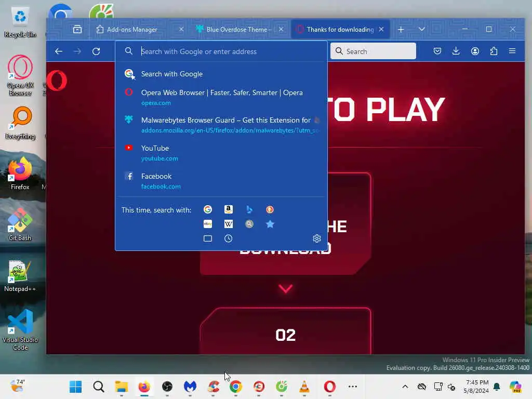Open weather widget showing 74°
532x399 pixels.
coord(18,387)
